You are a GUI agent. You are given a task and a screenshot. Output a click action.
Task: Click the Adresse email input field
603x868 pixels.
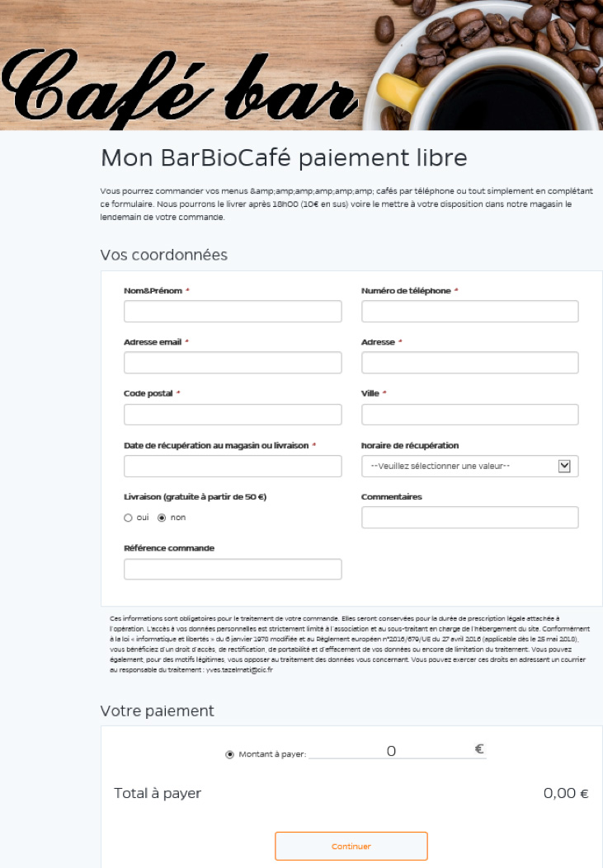pos(232,363)
